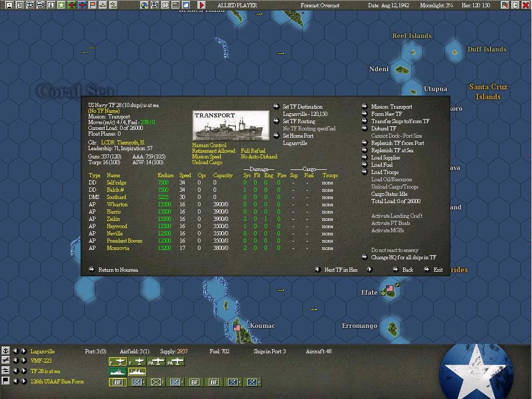Screen dimensions: 532x399
Task: Click the green star toolbar icon
Action: point(61,5)
